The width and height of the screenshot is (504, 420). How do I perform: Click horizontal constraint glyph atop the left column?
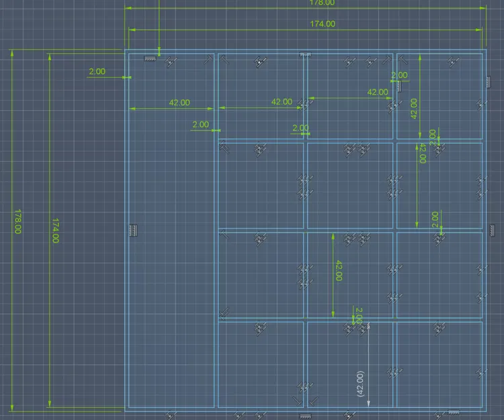coord(150,58)
